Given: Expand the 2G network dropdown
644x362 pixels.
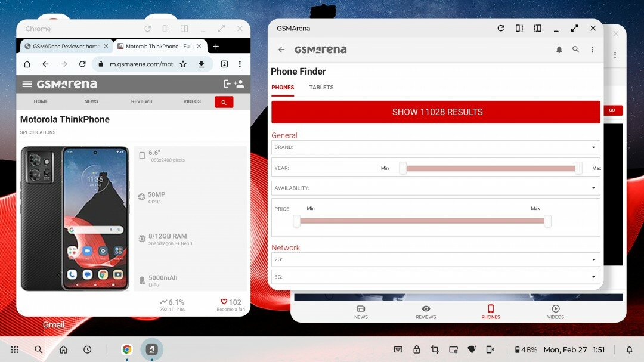Looking at the screenshot, I should [436, 259].
